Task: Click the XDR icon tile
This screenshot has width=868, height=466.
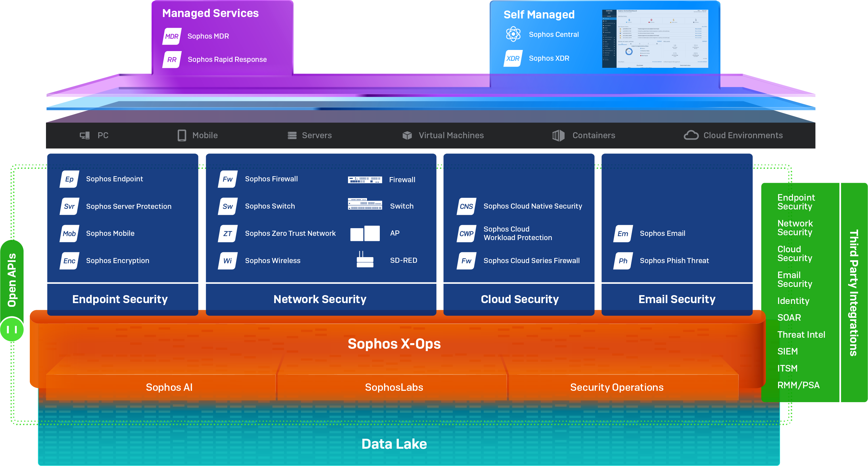Action: tap(513, 58)
